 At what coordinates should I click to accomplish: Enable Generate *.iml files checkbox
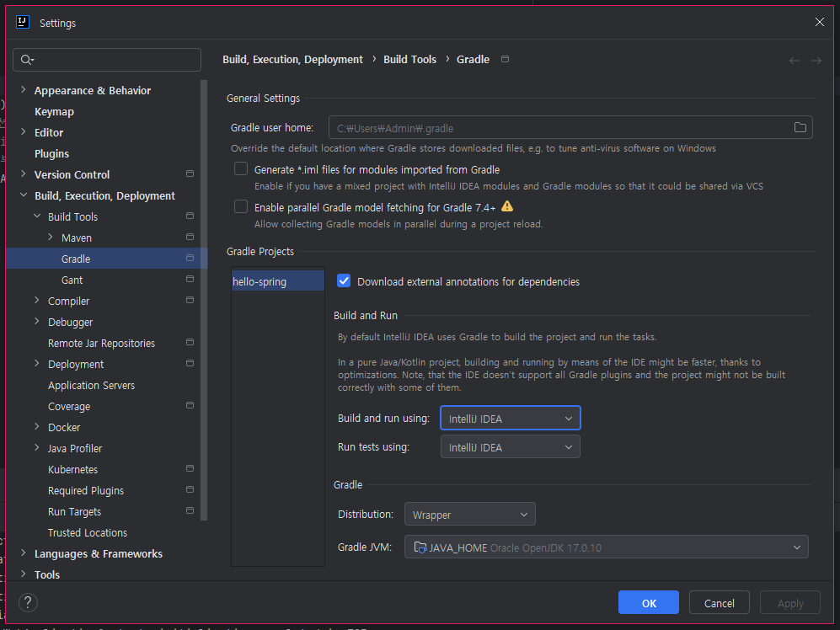[241, 168]
